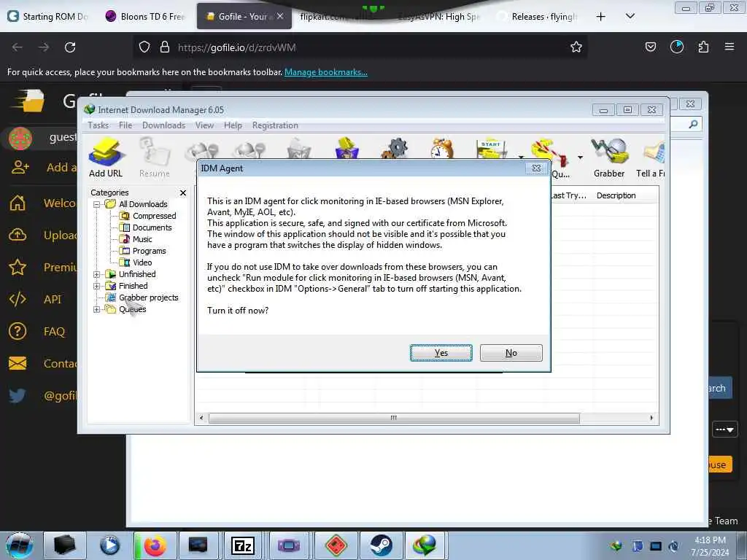Viewport: 747px width, 560px height.
Task: Click No in the IDM Agent dialog
Action: (x=511, y=353)
